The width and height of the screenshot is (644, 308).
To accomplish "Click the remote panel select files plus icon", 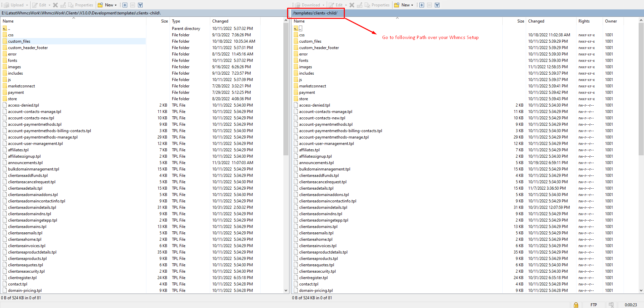I will click(422, 5).
